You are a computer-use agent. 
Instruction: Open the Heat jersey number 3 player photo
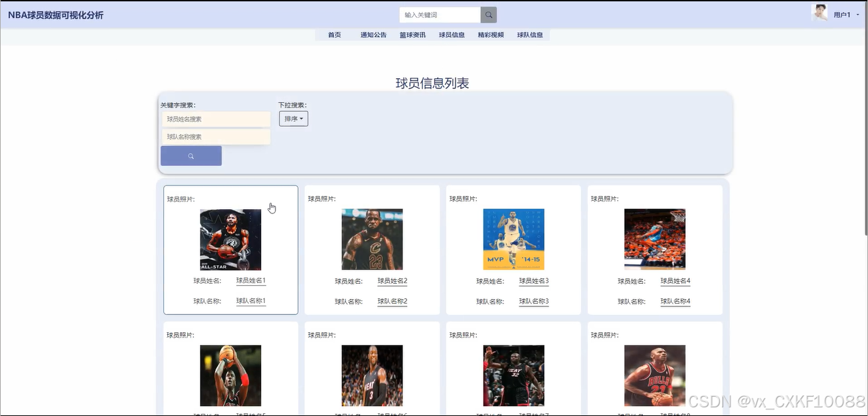click(x=372, y=375)
